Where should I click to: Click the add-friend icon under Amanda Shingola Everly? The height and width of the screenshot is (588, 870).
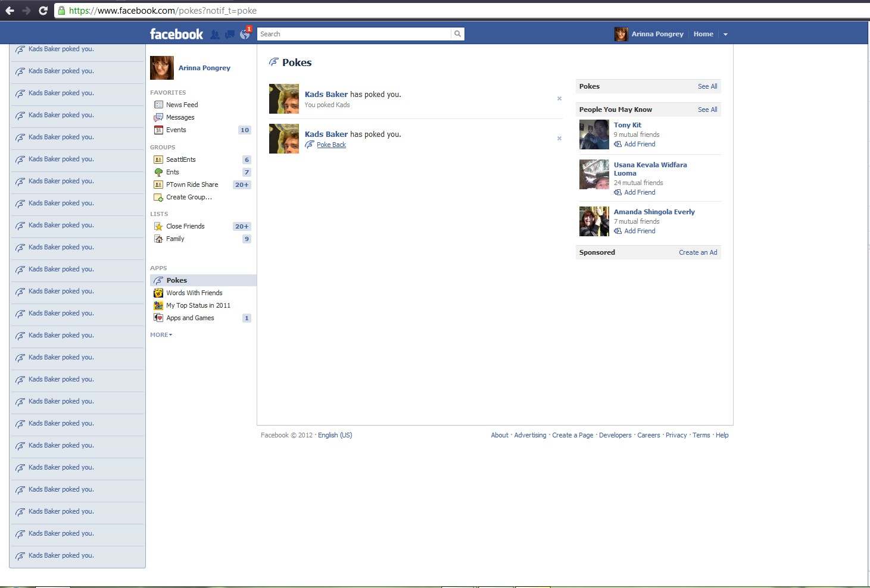click(618, 231)
